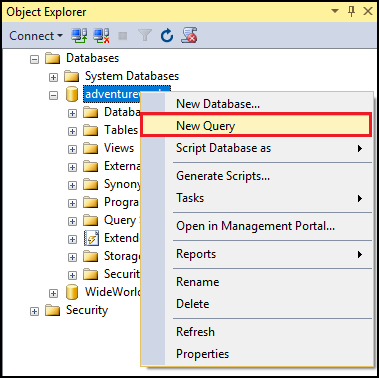Click the Tables folder icon
The image size is (379, 378).
90,130
